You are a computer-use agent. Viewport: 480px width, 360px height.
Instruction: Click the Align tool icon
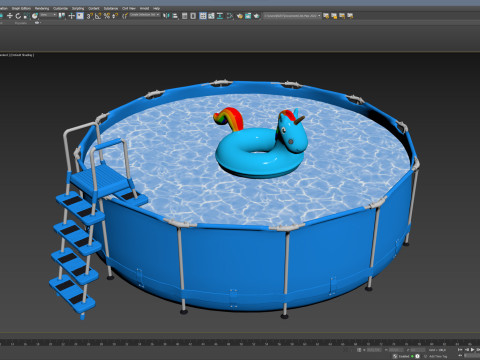click(x=175, y=16)
